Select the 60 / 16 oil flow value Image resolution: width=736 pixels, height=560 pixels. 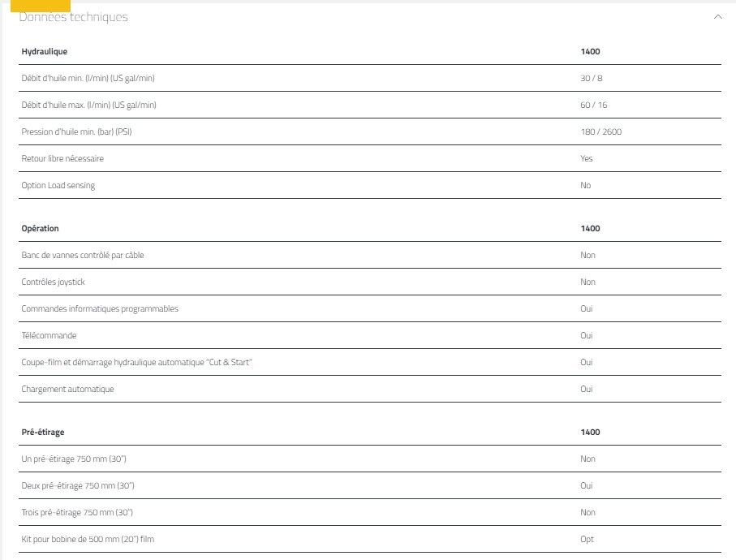593,105
